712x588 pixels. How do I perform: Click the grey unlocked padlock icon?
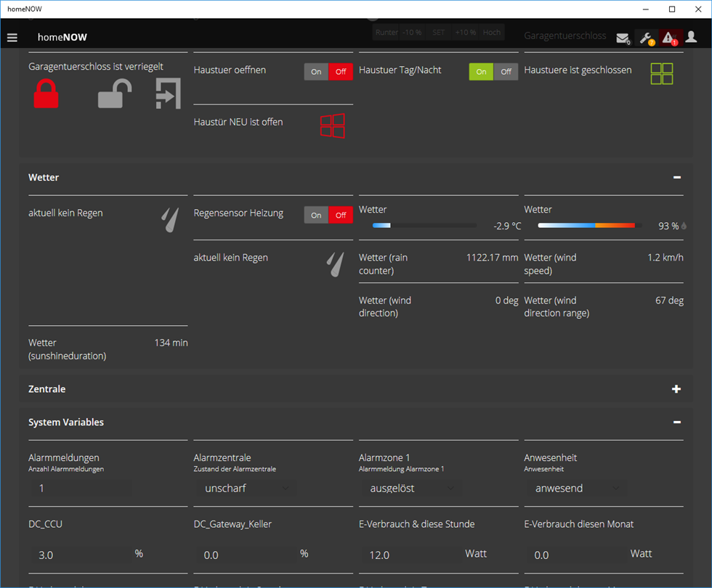pyautogui.click(x=115, y=94)
